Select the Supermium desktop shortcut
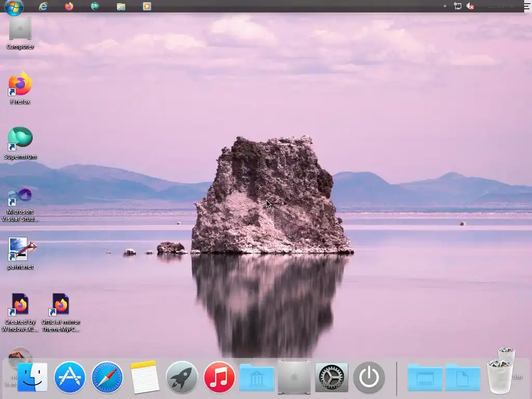This screenshot has height=399, width=532. point(20,143)
